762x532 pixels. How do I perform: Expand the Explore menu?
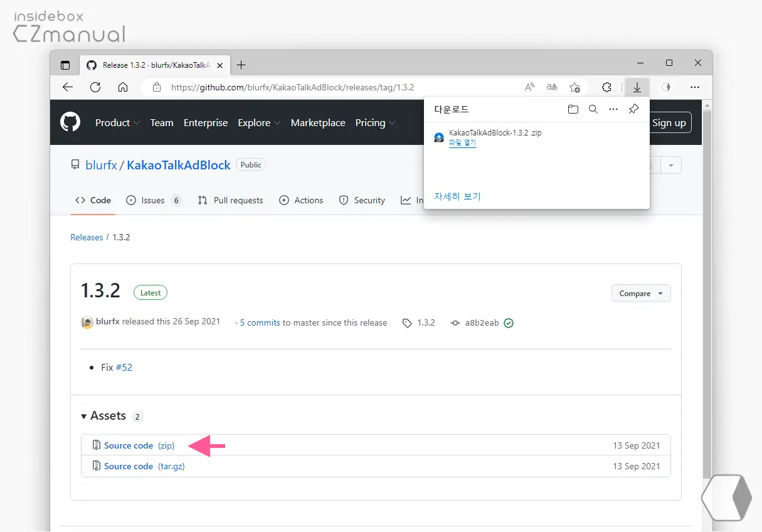click(259, 123)
